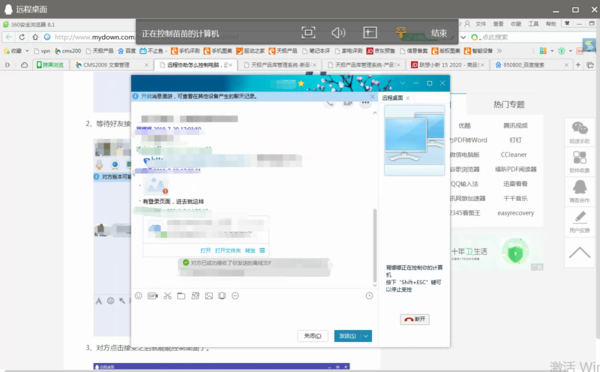600x372 pixels.
Task: Click the GIF animation icon
Action: tap(153, 295)
